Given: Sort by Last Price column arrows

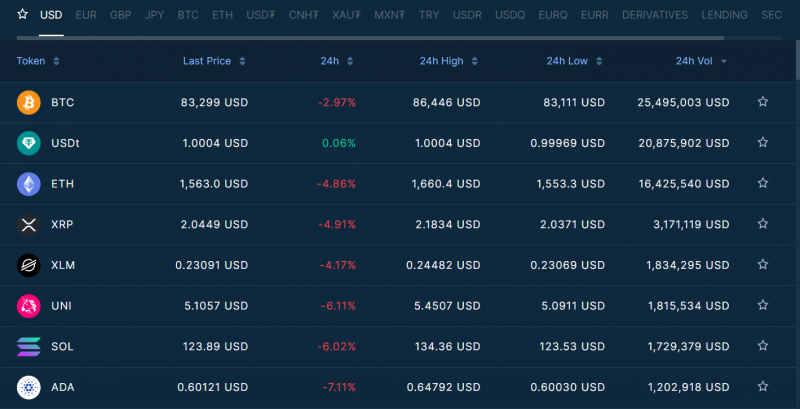Looking at the screenshot, I should pyautogui.click(x=242, y=61).
